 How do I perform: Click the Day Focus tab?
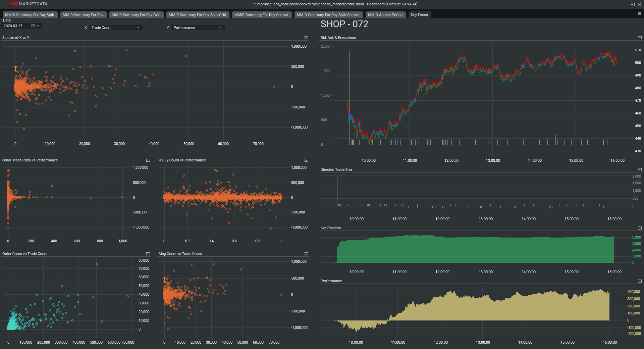coord(419,15)
